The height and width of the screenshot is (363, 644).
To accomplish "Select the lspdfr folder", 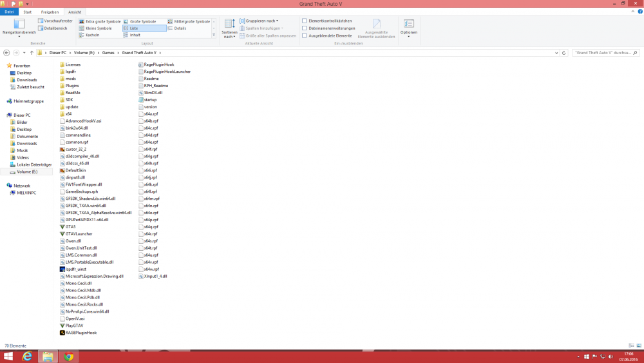I will coord(71,72).
